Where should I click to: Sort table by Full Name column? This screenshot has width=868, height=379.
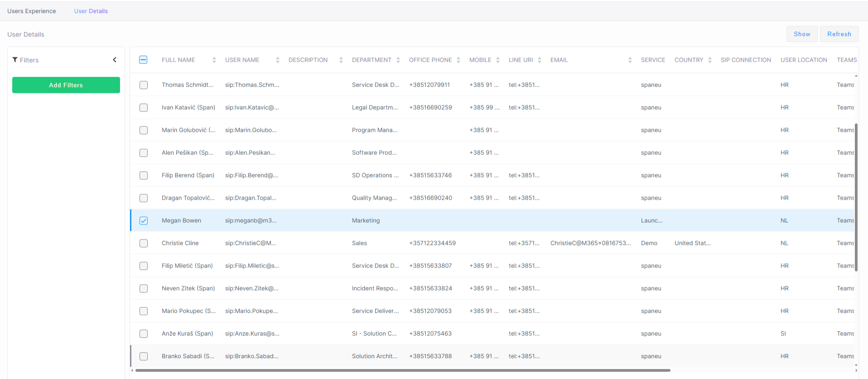click(x=214, y=60)
